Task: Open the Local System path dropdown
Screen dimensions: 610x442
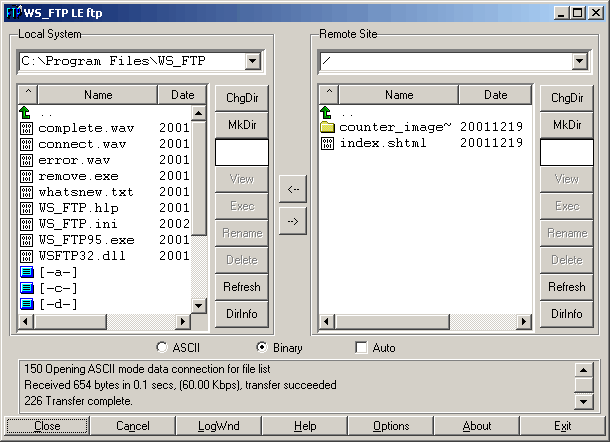Action: click(252, 61)
